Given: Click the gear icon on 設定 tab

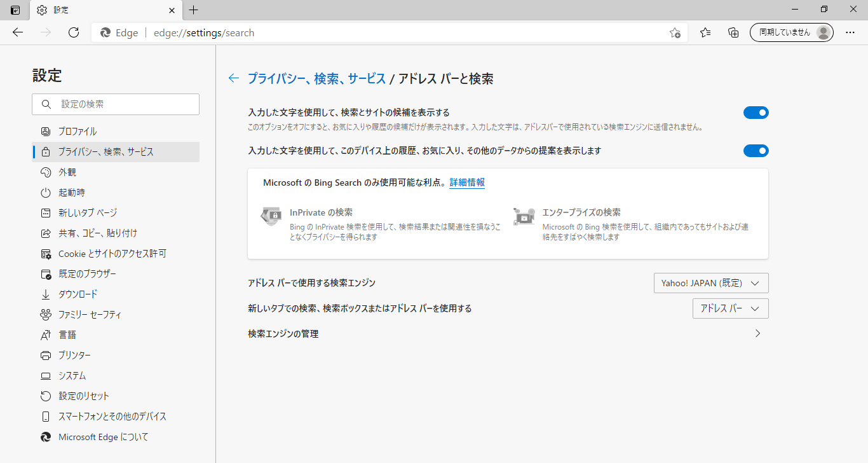Looking at the screenshot, I should pyautogui.click(x=42, y=10).
